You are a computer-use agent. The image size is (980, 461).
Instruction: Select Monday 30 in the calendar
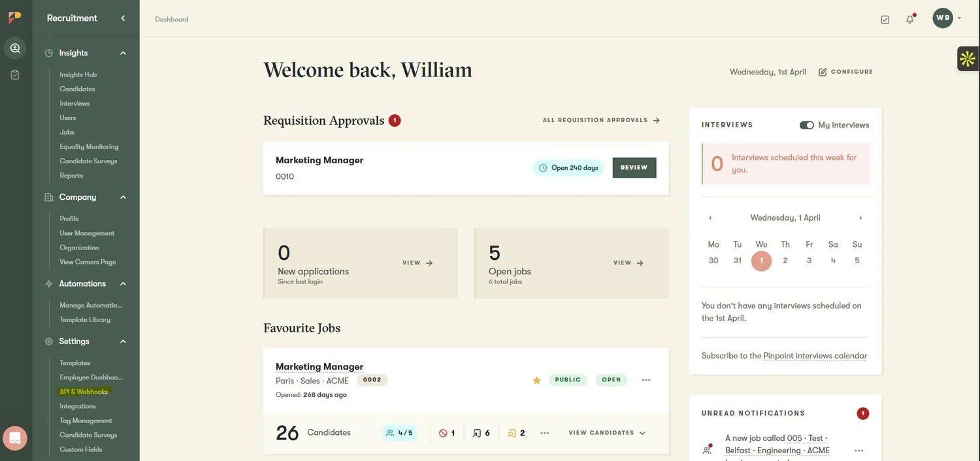click(713, 261)
